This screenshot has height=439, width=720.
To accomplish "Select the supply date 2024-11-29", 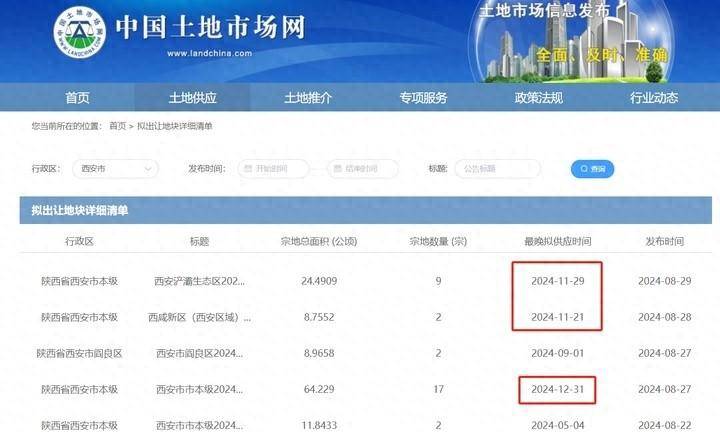I will pyautogui.click(x=558, y=281).
